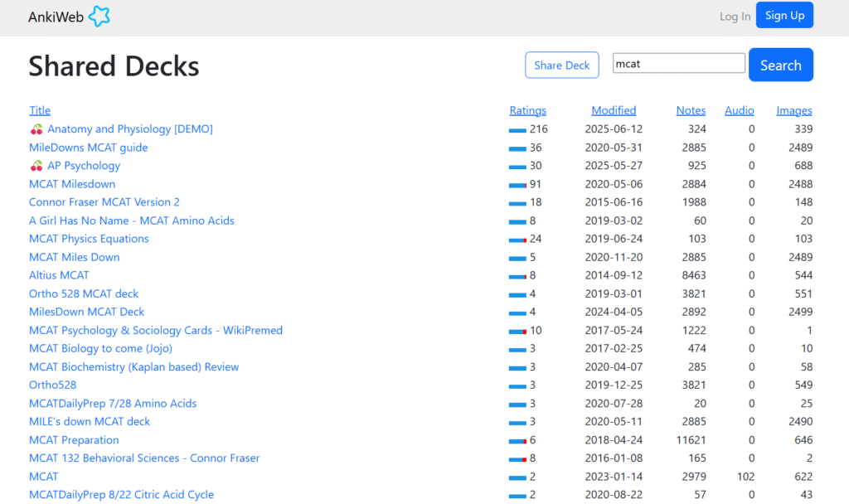Image resolution: width=849 pixels, height=504 pixels.
Task: Click the Shared Decks heading
Action: pyautogui.click(x=114, y=66)
